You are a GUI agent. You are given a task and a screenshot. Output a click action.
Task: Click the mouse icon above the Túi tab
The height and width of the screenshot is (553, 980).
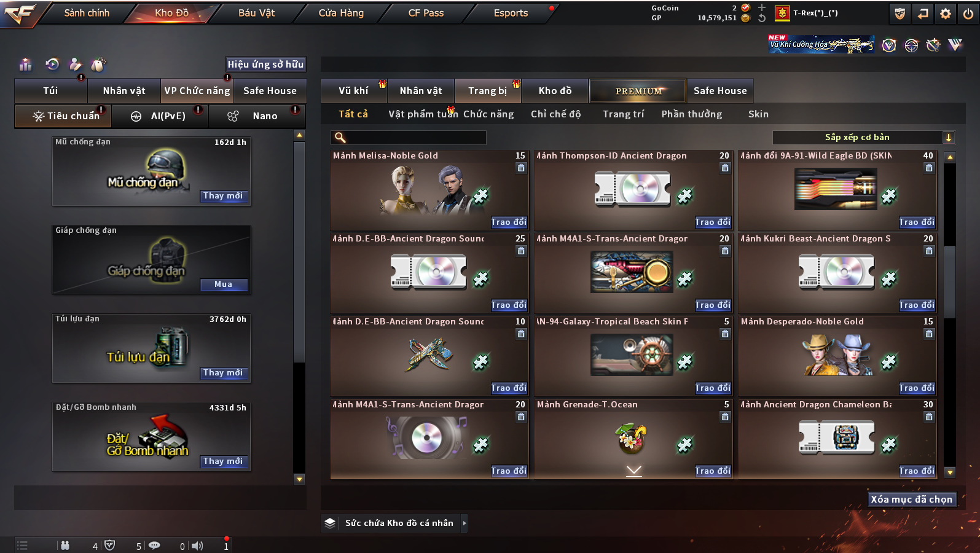click(98, 64)
